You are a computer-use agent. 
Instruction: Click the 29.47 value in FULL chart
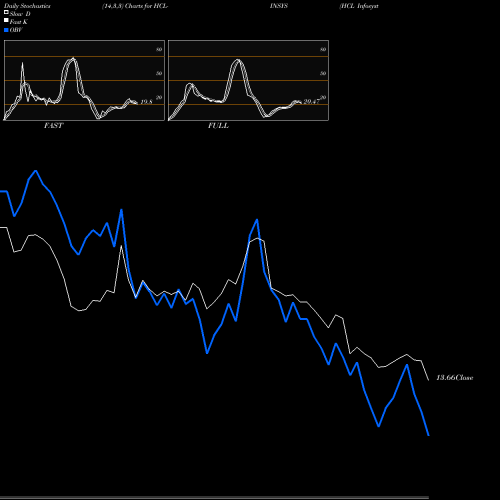(311, 102)
